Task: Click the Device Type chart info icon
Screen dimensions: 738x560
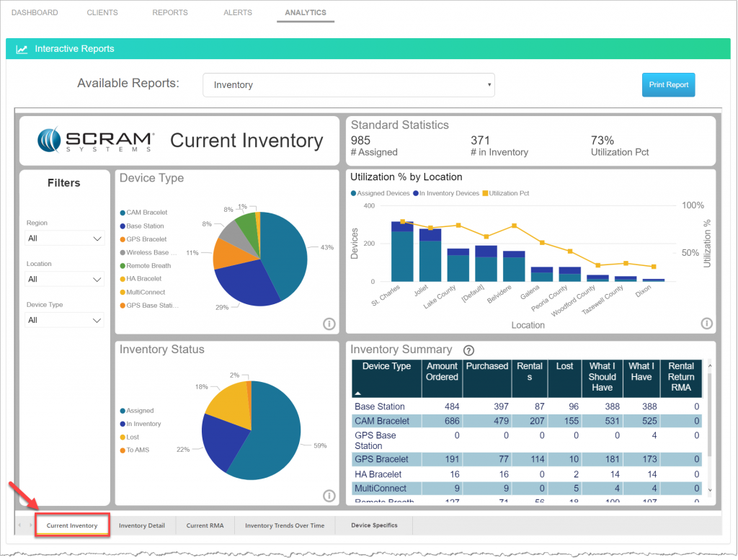Action: point(329,324)
